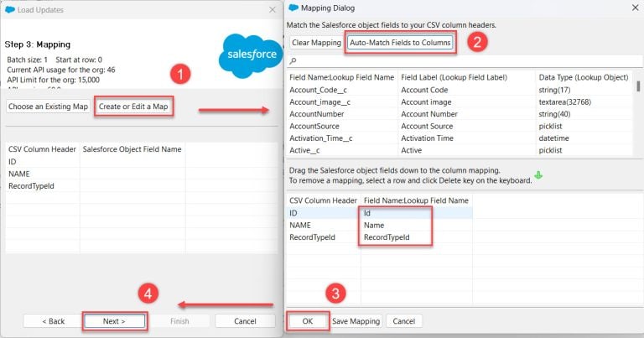
Task: Click the Salesforce cloud logo in Load Updates
Action: pyautogui.click(x=250, y=55)
